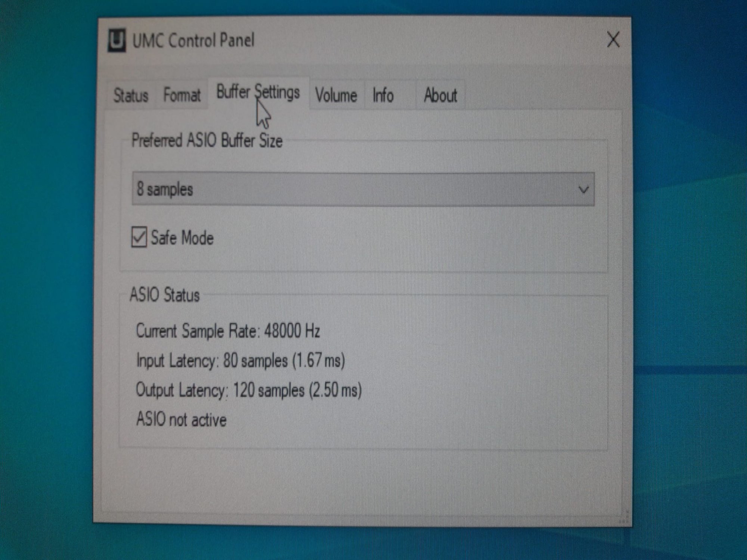Screen dimensions: 747x560
Task: Toggle the Safe Mode checkbox
Action: click(x=139, y=237)
